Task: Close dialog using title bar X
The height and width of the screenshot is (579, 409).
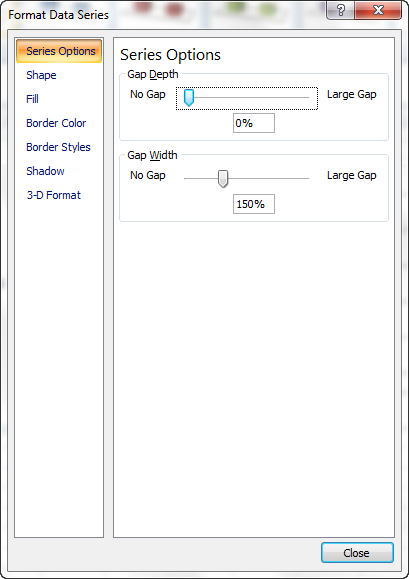Action: [378, 10]
